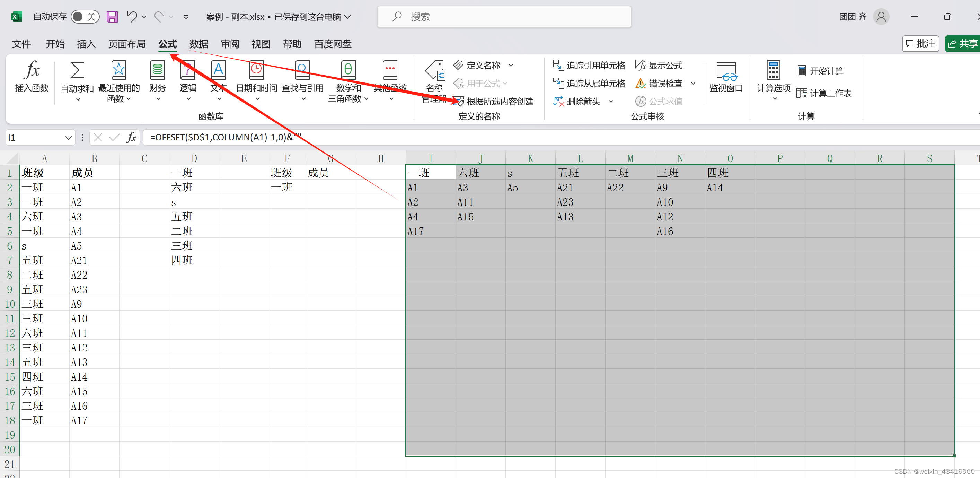Click the Select All corner triangle
The image size is (980, 478).
click(x=12, y=158)
